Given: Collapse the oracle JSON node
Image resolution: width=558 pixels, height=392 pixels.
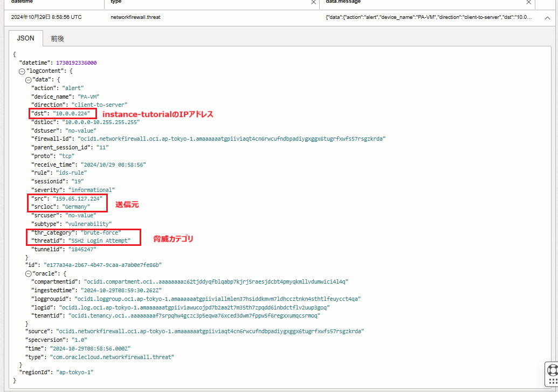Looking at the screenshot, I should point(28,273).
